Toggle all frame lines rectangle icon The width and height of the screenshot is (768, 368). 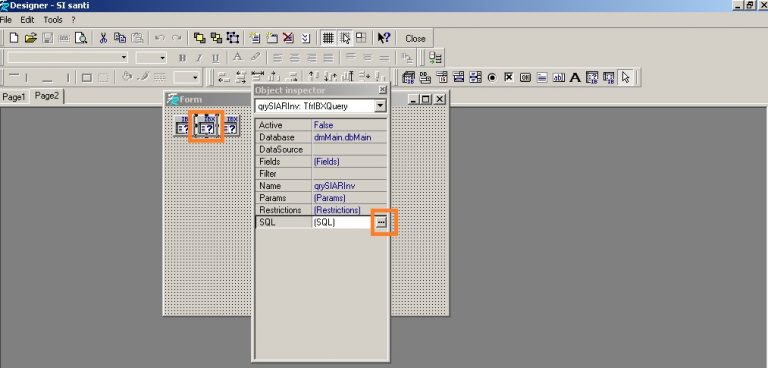[87, 77]
